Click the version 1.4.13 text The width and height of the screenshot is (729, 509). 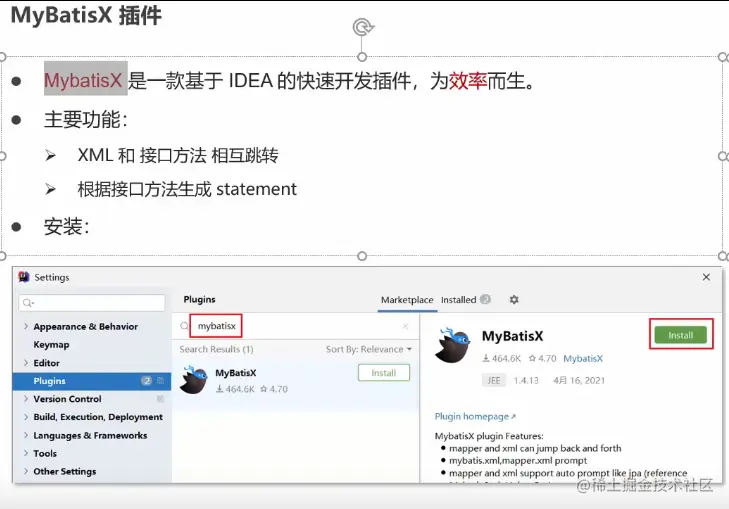[526, 380]
